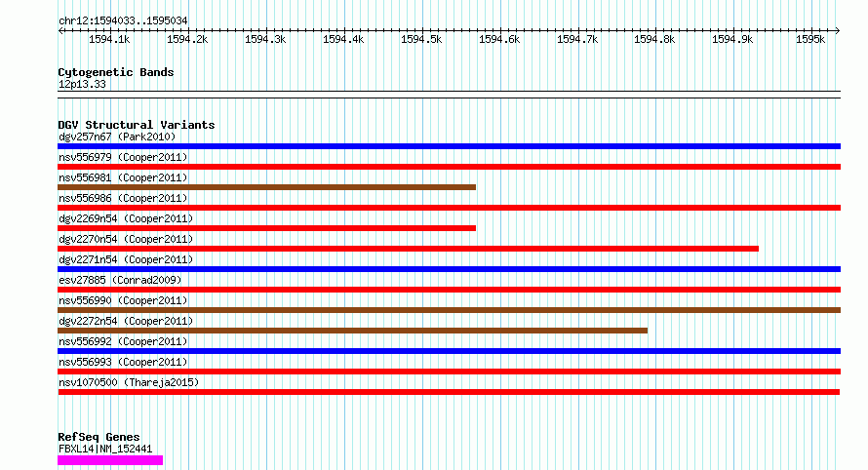
Task: Open the nsv556993 (Cooper2011) variant label
Action: pyautogui.click(x=123, y=362)
